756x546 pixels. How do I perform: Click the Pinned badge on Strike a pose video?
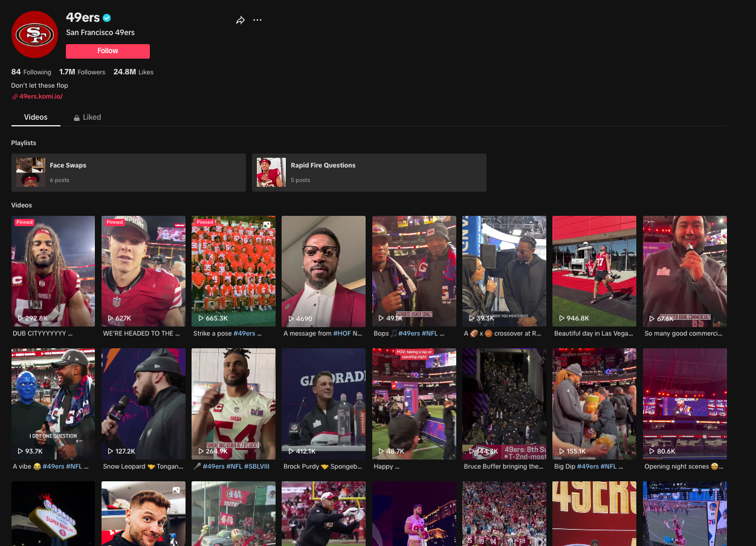[205, 223]
